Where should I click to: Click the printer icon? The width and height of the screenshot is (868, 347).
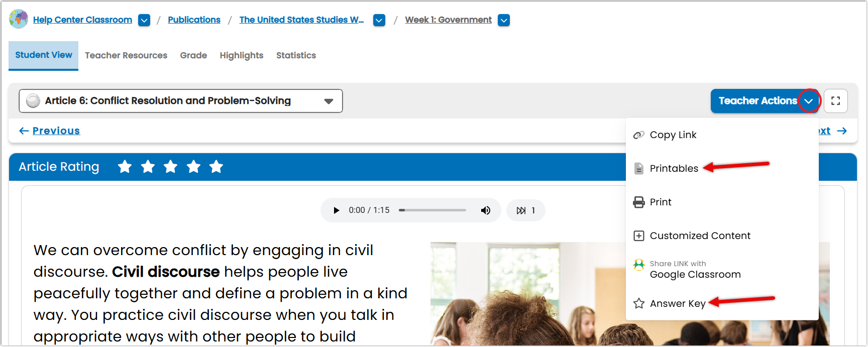point(638,202)
